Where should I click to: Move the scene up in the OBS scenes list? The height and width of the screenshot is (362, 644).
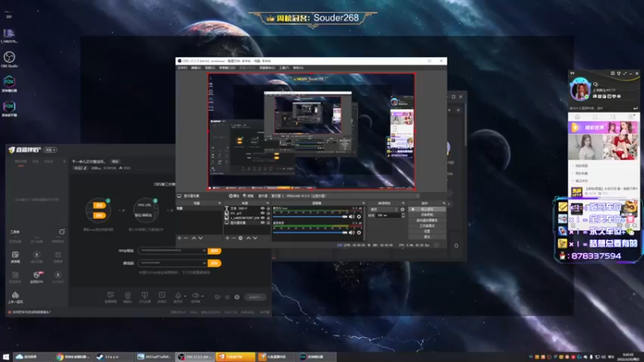click(x=194, y=238)
